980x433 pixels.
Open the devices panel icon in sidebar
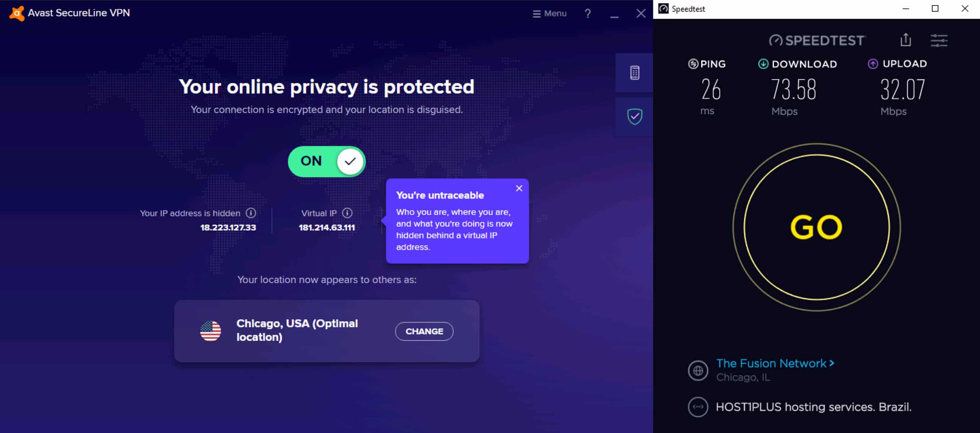tap(634, 73)
